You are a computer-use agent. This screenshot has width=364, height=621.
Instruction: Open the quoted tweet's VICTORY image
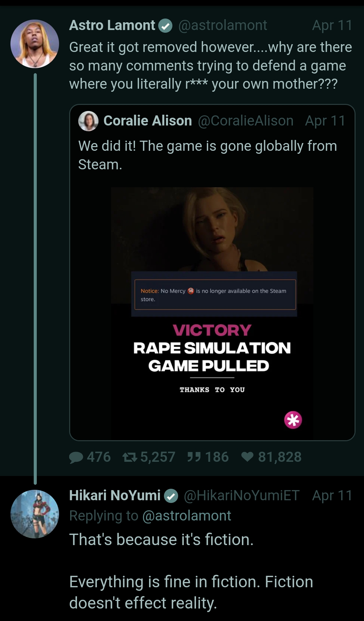coord(212,313)
